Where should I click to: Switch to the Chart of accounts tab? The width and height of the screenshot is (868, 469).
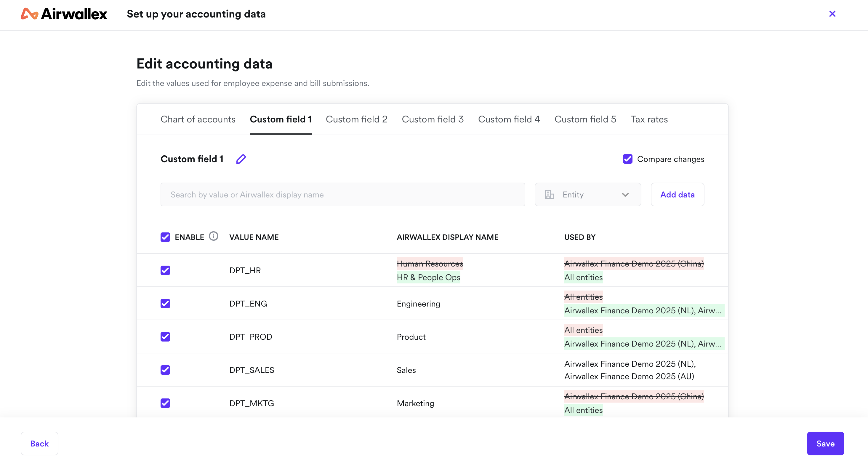[198, 119]
